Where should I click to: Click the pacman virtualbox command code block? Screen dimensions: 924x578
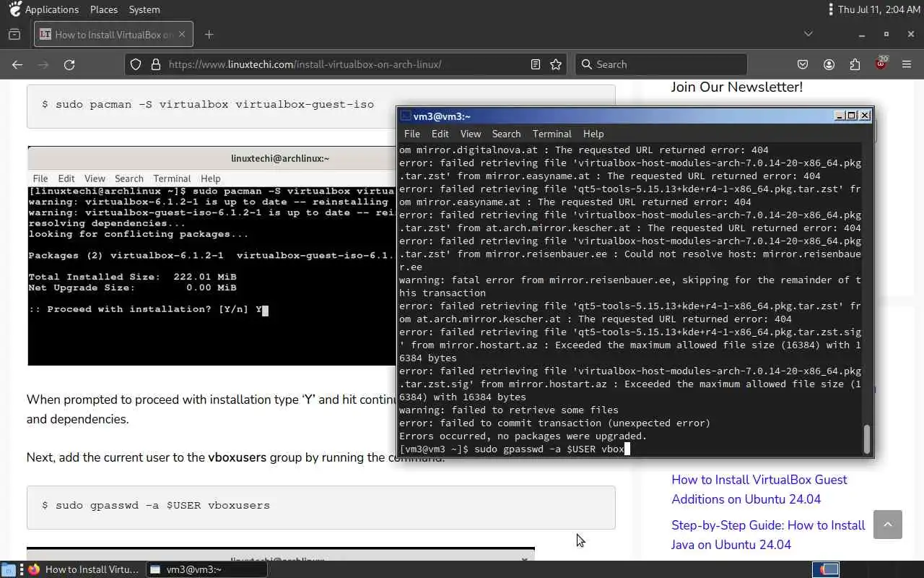pyautogui.click(x=321, y=105)
